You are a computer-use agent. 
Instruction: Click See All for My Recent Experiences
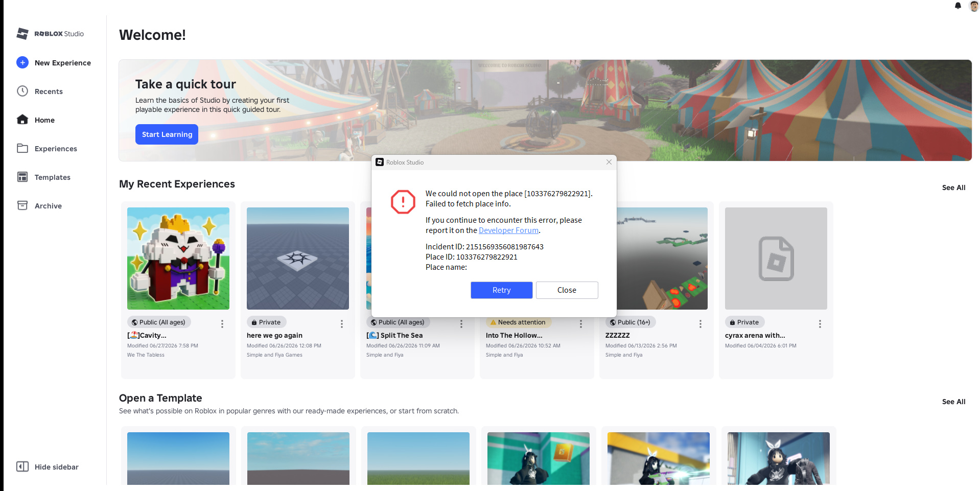(953, 188)
